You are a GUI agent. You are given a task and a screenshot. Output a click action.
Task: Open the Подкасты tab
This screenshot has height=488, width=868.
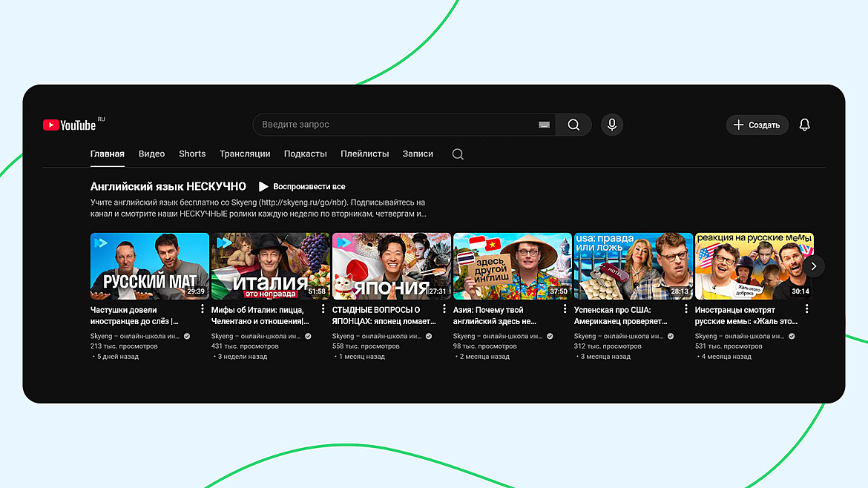305,154
